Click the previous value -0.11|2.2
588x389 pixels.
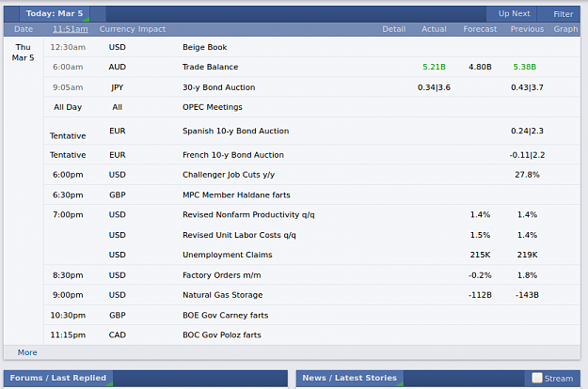point(527,155)
